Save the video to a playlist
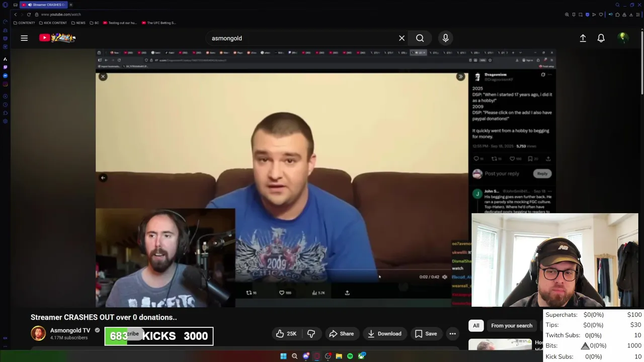The width and height of the screenshot is (644, 362). click(x=426, y=334)
